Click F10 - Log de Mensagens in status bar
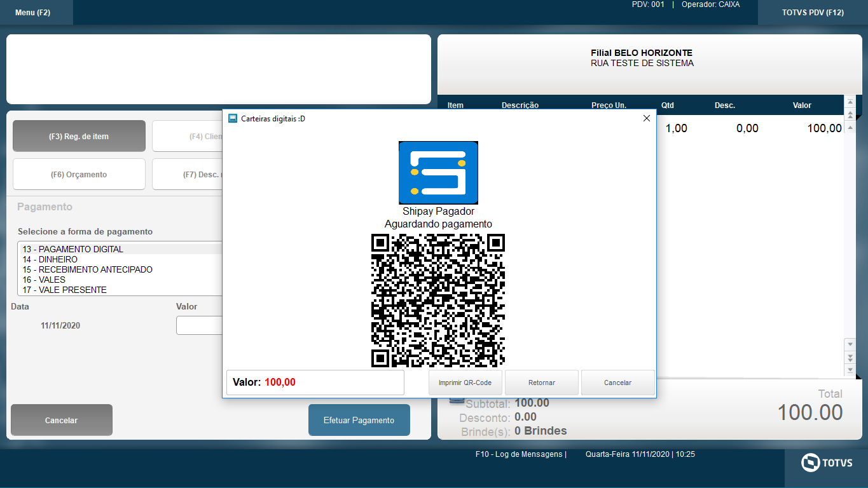Screen dimensions: 868x488 521,454
